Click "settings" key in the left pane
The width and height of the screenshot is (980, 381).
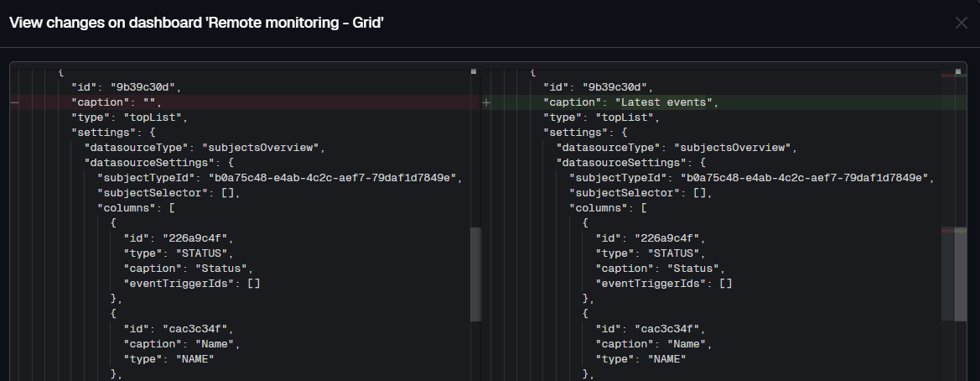[x=101, y=133]
